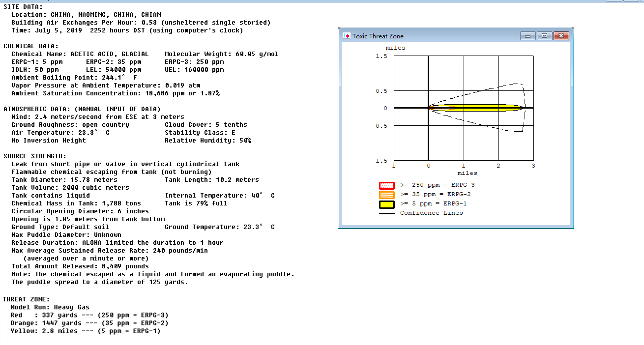Click 'Circular Opening Diameter: 6 inches'
The image size is (644, 345).
tap(80, 211)
